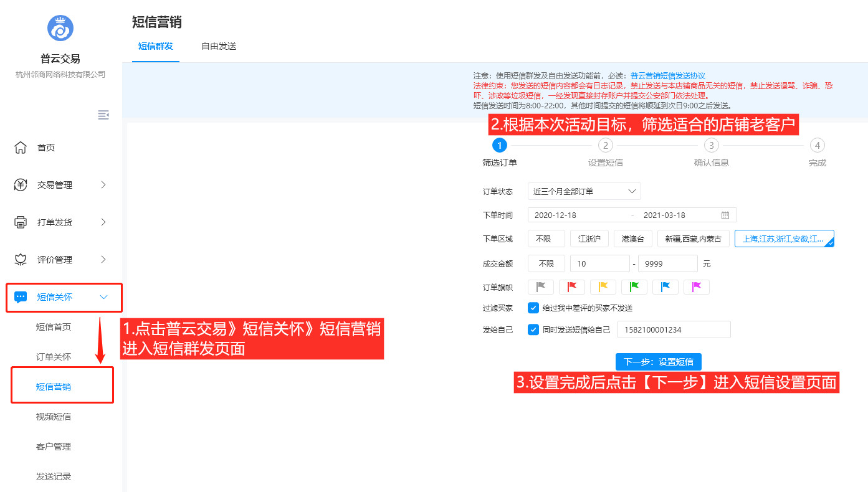This screenshot has height=492, width=868.
Task: Collapse the 短信关怀 menu arrow
Action: coord(104,297)
